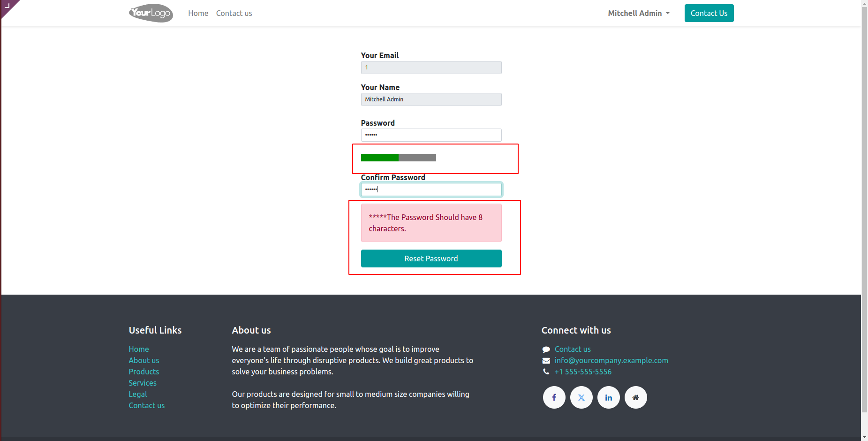Screen dimensions: 868x441
Task: Open the Home menu item in navbar
Action: pyautogui.click(x=198, y=13)
